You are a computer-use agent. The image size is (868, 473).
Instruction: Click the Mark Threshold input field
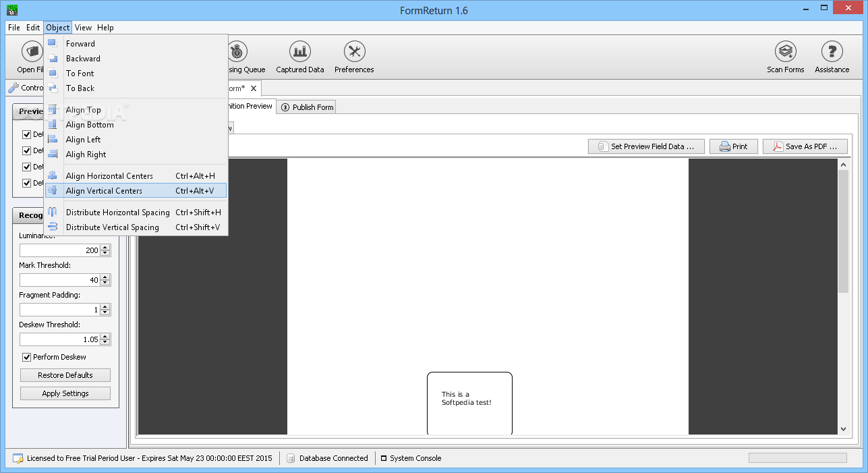pos(59,280)
